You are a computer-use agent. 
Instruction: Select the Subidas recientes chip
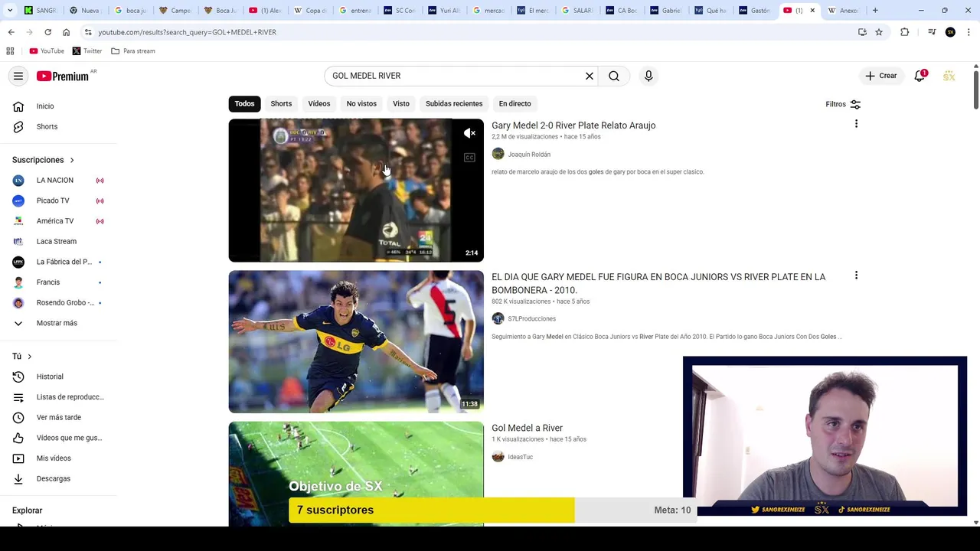[454, 103]
